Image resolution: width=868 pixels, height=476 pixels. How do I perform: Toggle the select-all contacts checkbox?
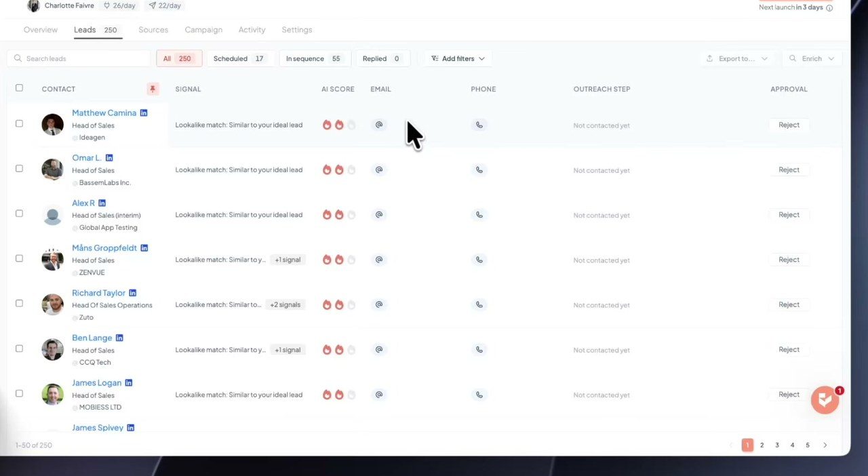tap(19, 88)
